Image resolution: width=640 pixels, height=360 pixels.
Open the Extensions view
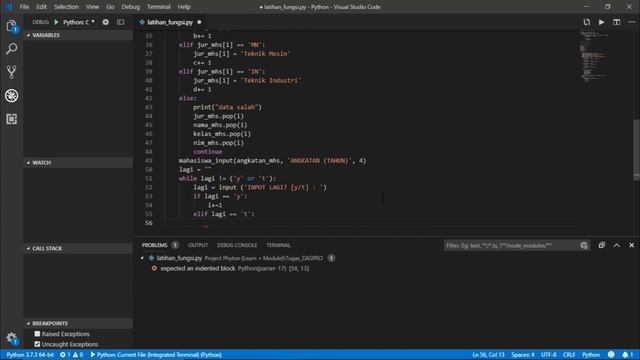click(11, 119)
